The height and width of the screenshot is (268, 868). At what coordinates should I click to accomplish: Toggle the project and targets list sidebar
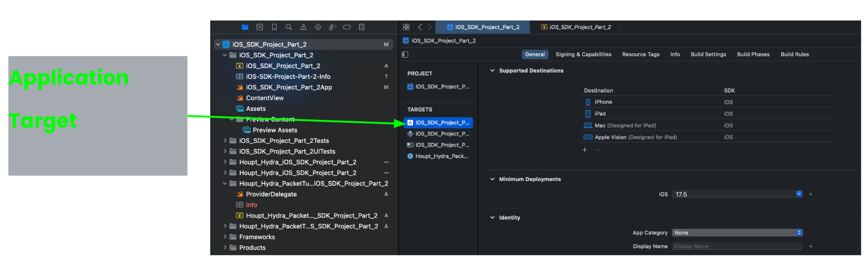click(x=405, y=54)
